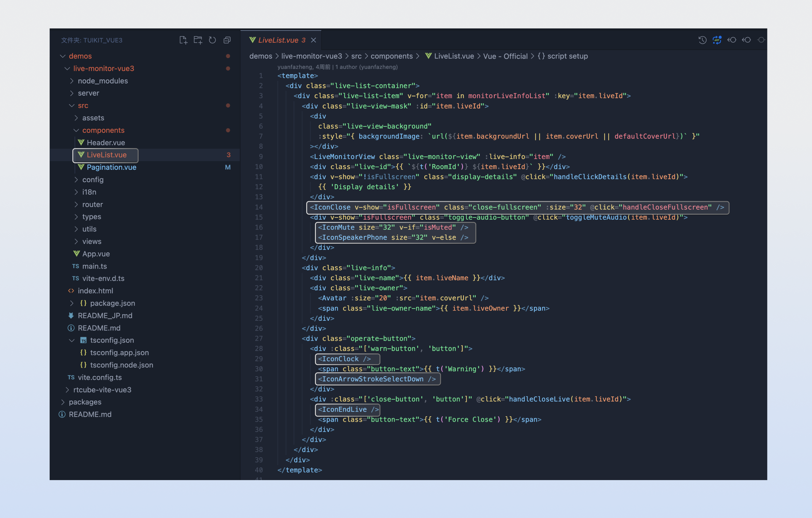The height and width of the screenshot is (518, 812).
Task: Open the diff changes icon in editor toolbar
Action: tap(717, 40)
